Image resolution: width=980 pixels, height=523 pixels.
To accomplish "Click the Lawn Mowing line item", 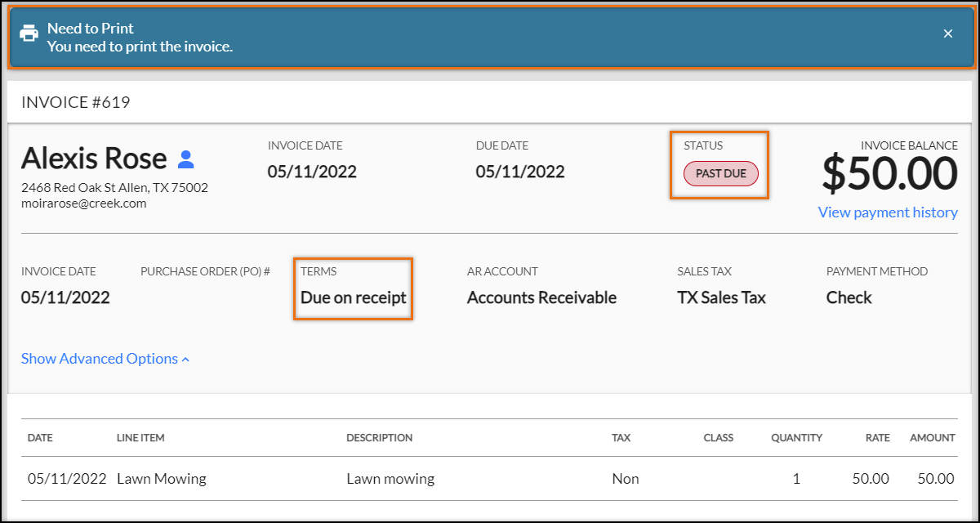I will point(162,479).
